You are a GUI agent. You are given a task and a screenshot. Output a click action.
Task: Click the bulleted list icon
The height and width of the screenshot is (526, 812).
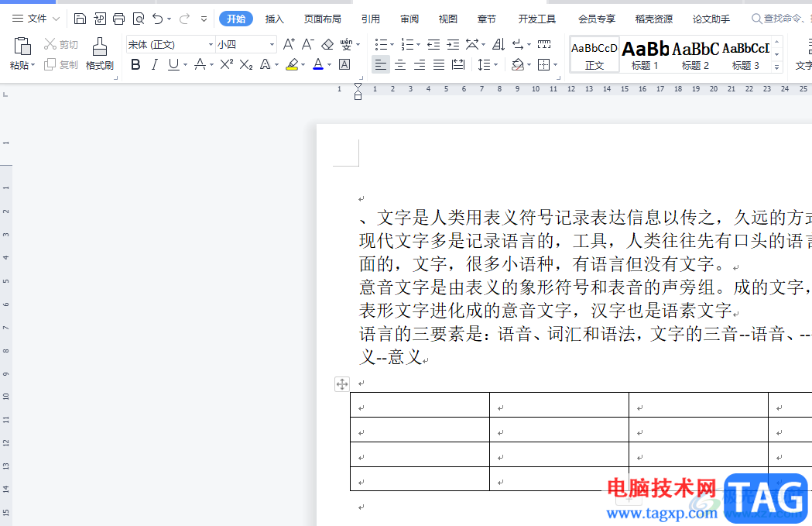381,45
